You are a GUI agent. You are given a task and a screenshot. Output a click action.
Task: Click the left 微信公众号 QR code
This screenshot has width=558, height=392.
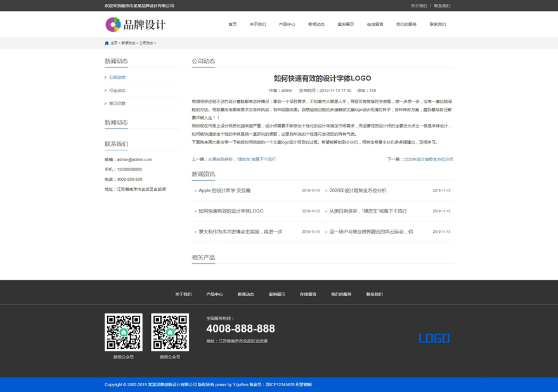tap(124, 332)
